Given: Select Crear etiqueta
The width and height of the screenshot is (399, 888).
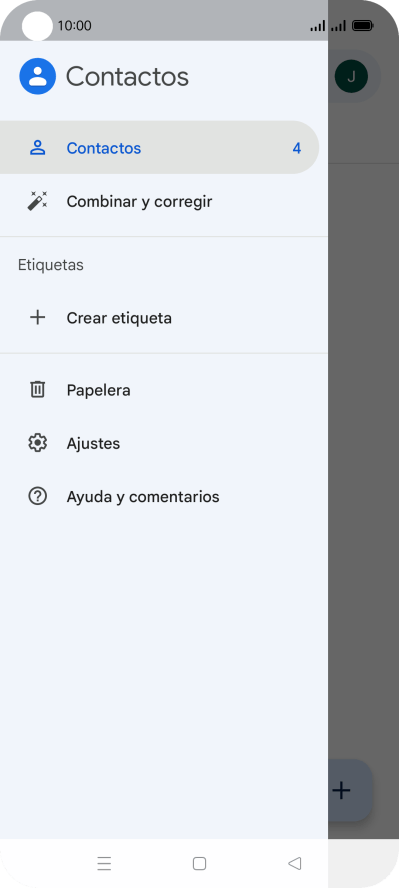Looking at the screenshot, I should tap(164, 318).
